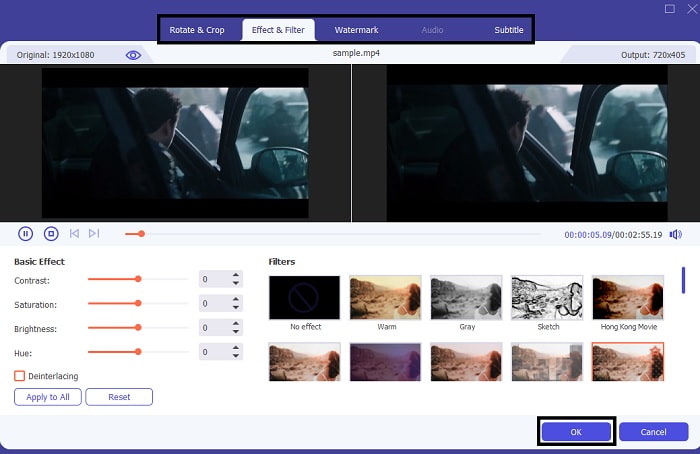This screenshot has width=700, height=454.
Task: Click the Saturation slider handle
Action: click(x=138, y=303)
